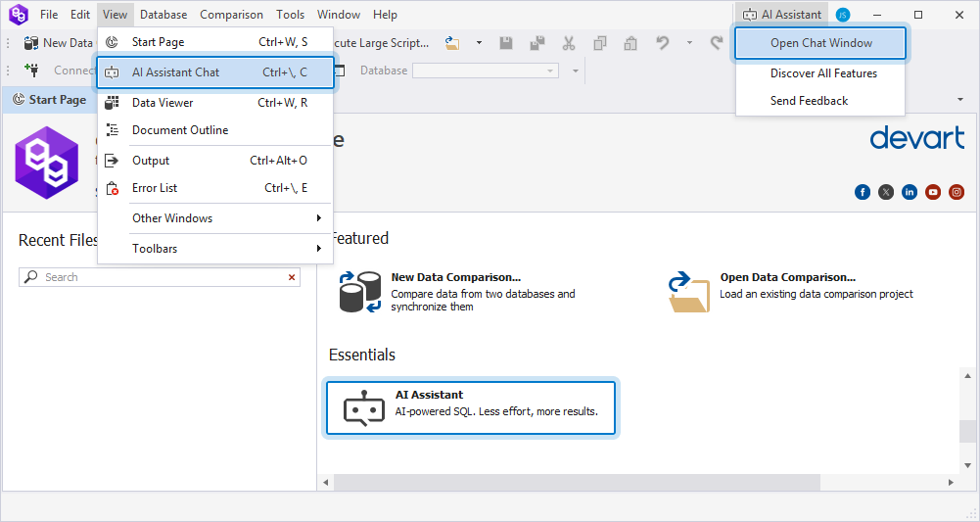
Task: Click the AI Assistant essentials card
Action: [471, 407]
